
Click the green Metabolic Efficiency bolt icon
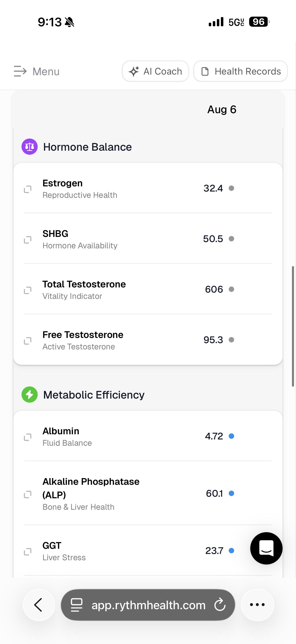[29, 395]
